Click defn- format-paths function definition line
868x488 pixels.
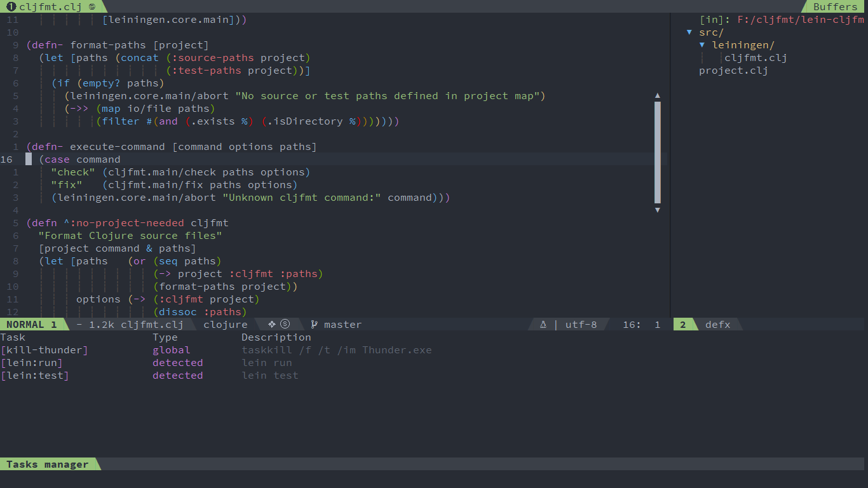tap(118, 45)
